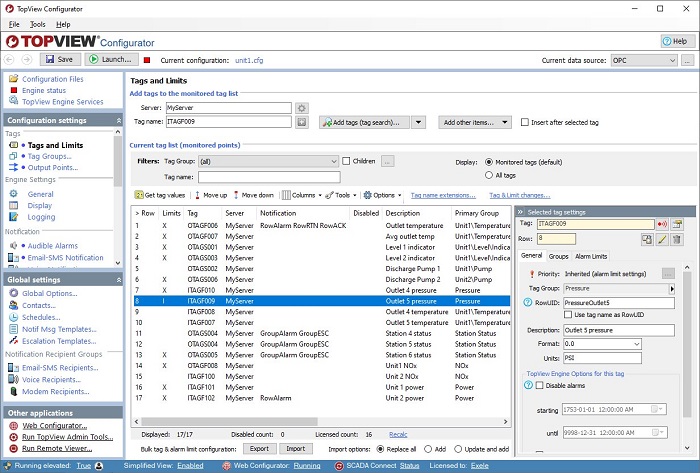Open the Tools menu in menu bar
The height and width of the screenshot is (473, 700).
[x=38, y=25]
